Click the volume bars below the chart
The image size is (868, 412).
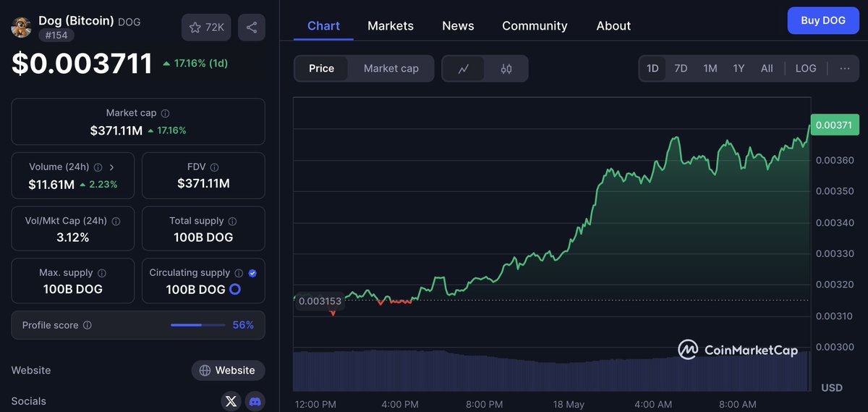[x=551, y=371]
